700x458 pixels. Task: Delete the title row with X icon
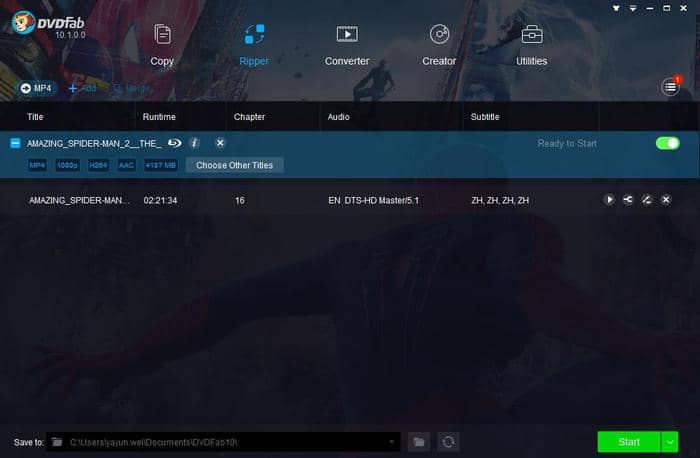point(666,200)
